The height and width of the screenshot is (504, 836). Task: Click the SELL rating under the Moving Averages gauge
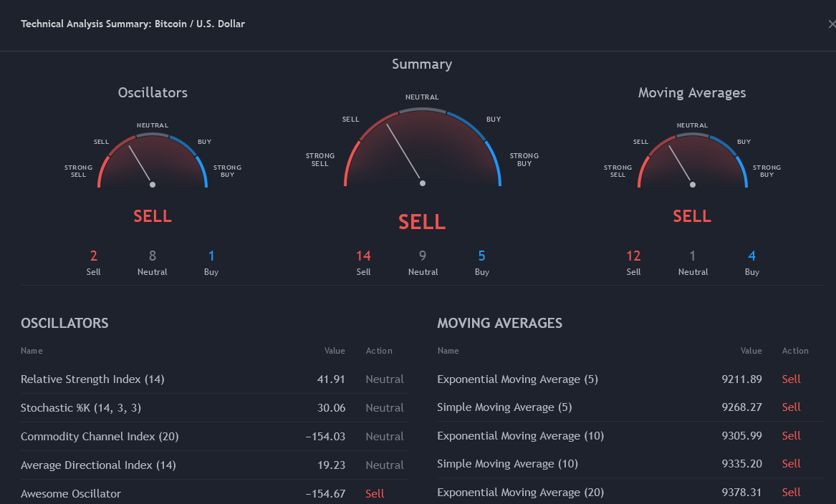click(x=692, y=216)
